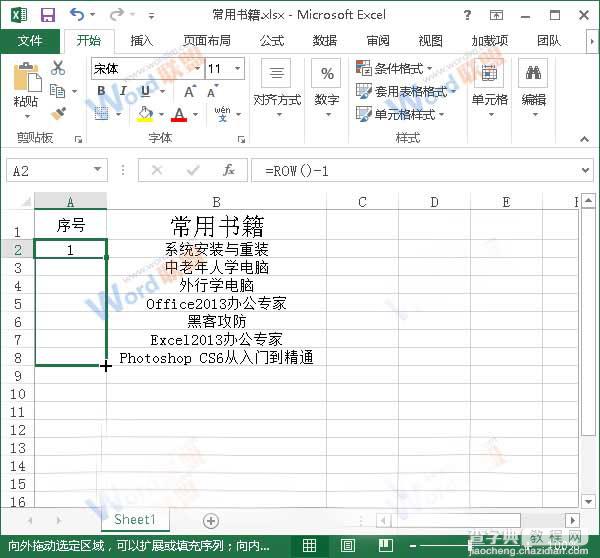600x558 pixels.
Task: Click the Ribbon Display Options icon
Action: (x=496, y=15)
